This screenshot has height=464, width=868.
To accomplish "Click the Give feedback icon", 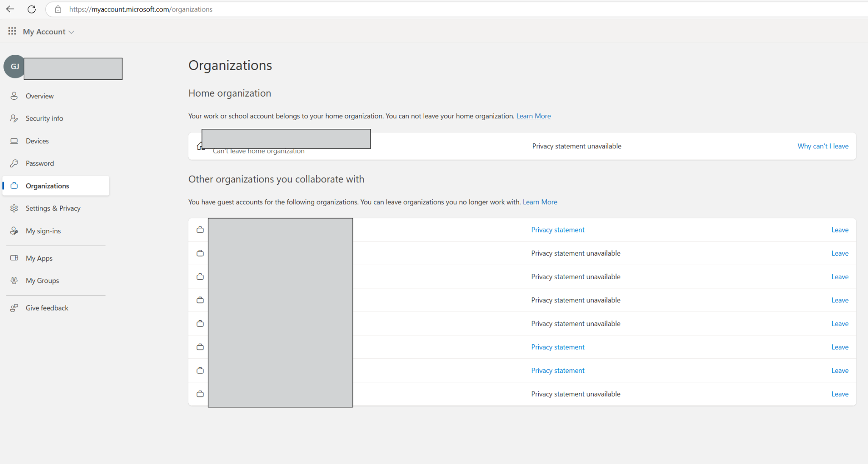I will pos(14,307).
